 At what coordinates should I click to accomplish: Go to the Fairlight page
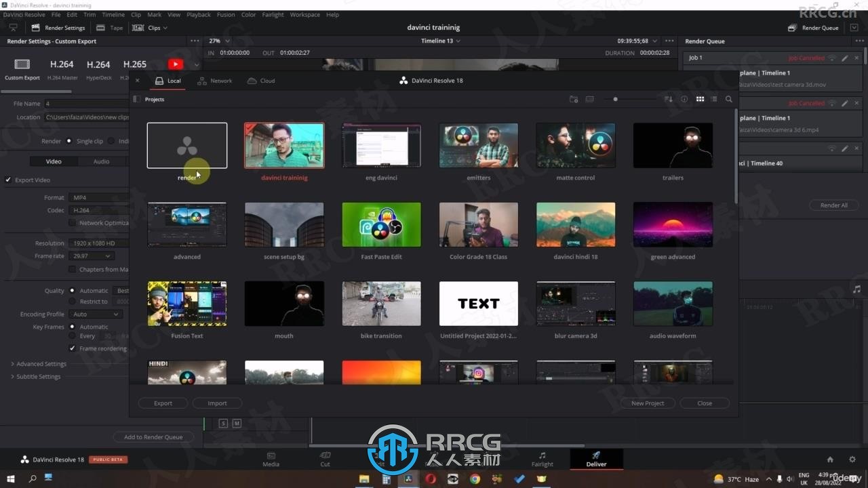(542, 460)
